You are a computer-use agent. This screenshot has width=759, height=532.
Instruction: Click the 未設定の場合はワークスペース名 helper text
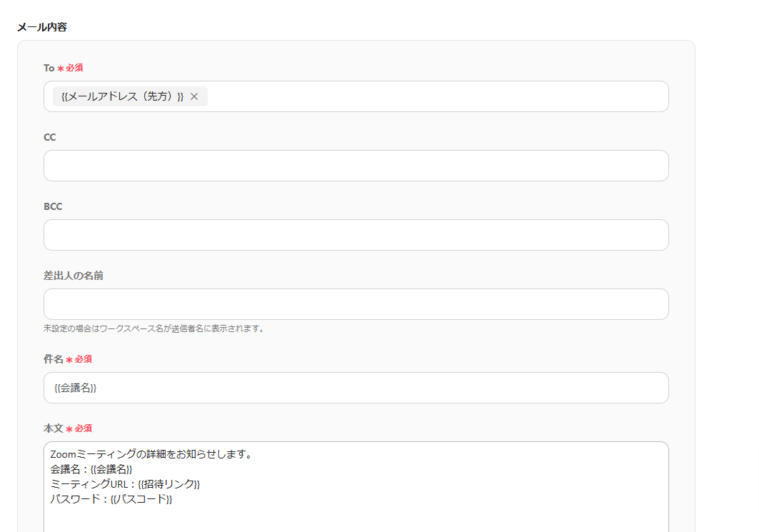click(x=154, y=328)
